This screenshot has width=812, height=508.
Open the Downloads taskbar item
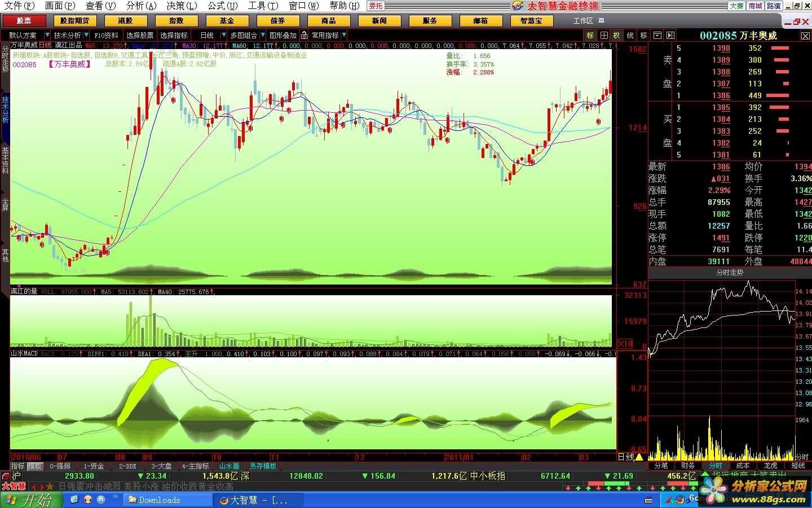click(x=167, y=500)
